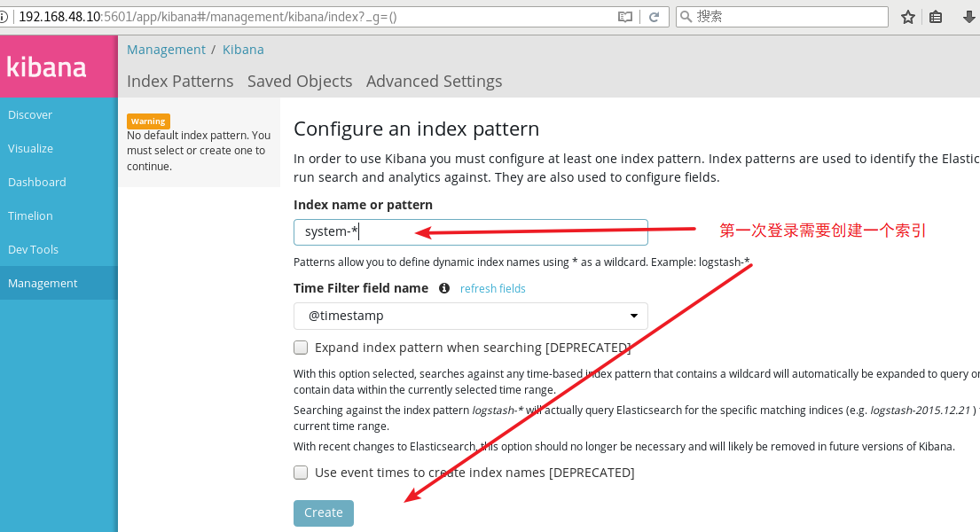
Task: Click the 'Time Filter field name' label
Action: (x=361, y=288)
